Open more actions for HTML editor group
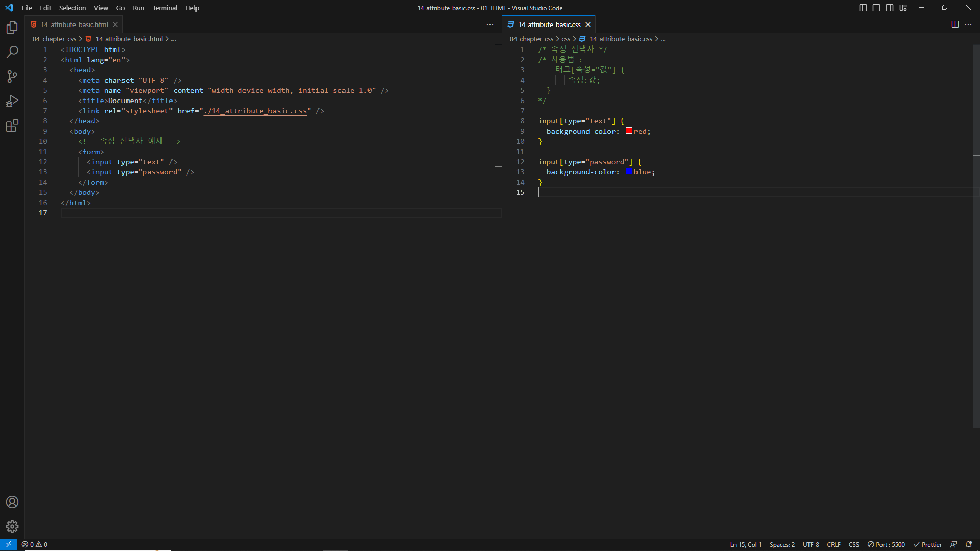980x551 pixels. [490, 24]
